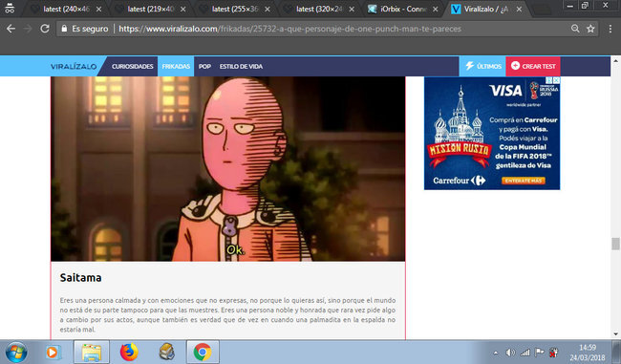Click the Enterate Más ad button
The height and width of the screenshot is (364, 621).
pos(524,181)
